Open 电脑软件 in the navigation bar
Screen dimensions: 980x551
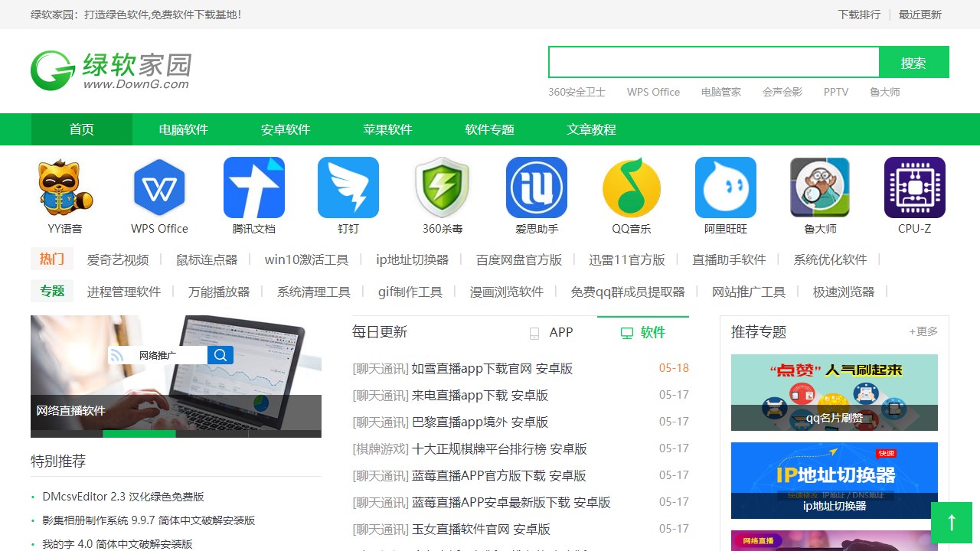(184, 129)
